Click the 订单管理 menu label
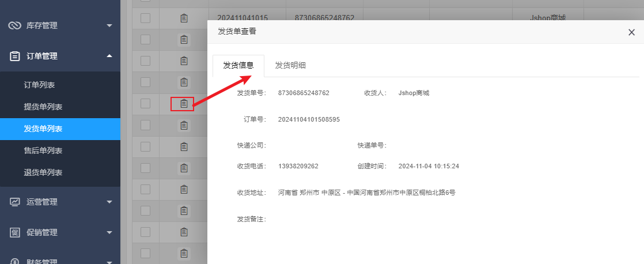Viewport: 644px width, 264px height. [42, 56]
